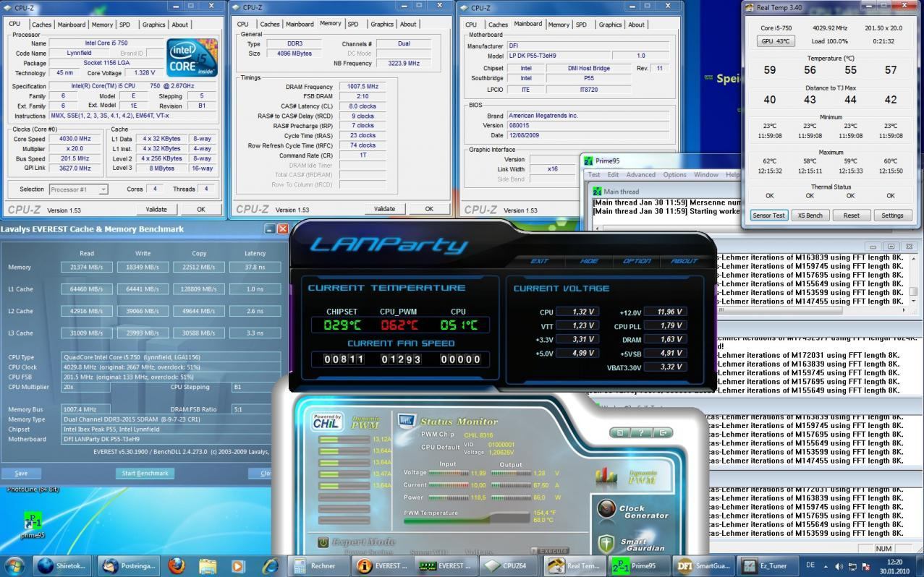
Task: Open help question mark in PWM utility
Action: [x=641, y=433]
